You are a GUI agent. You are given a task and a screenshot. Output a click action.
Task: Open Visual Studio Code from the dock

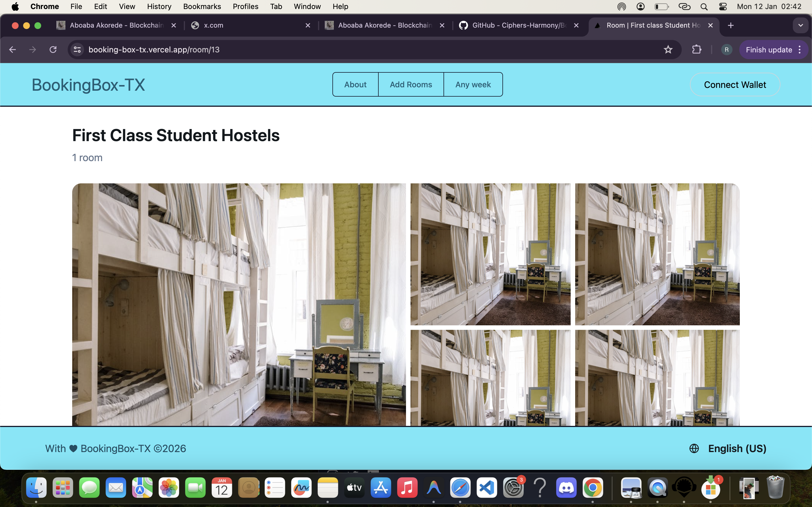487,488
